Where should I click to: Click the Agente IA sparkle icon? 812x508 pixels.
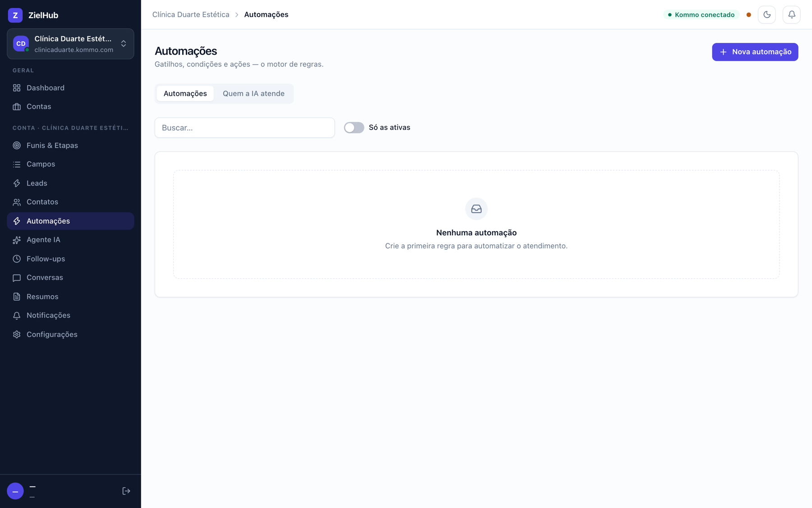point(17,240)
